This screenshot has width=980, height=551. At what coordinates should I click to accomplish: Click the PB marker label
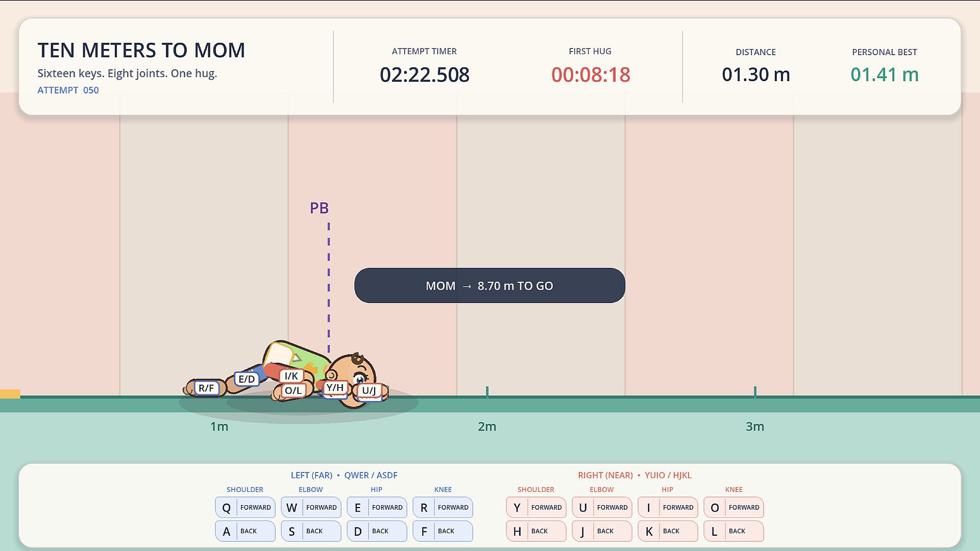point(319,208)
